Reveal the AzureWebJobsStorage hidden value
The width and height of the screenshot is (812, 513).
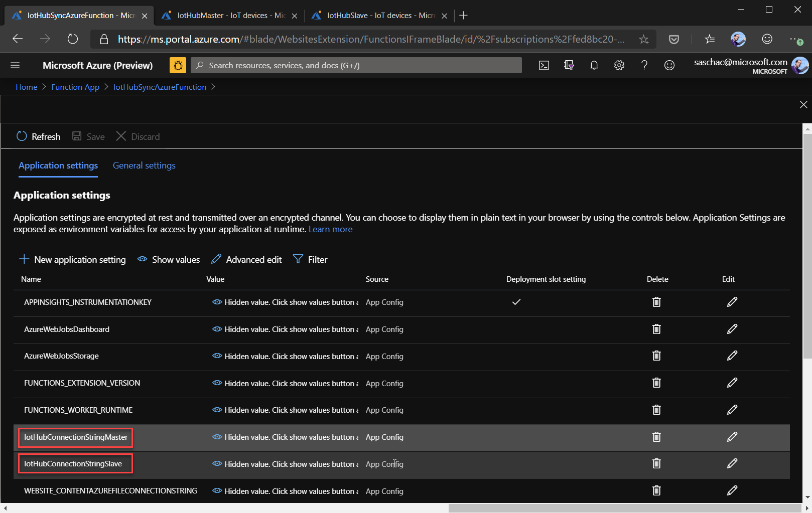(217, 356)
